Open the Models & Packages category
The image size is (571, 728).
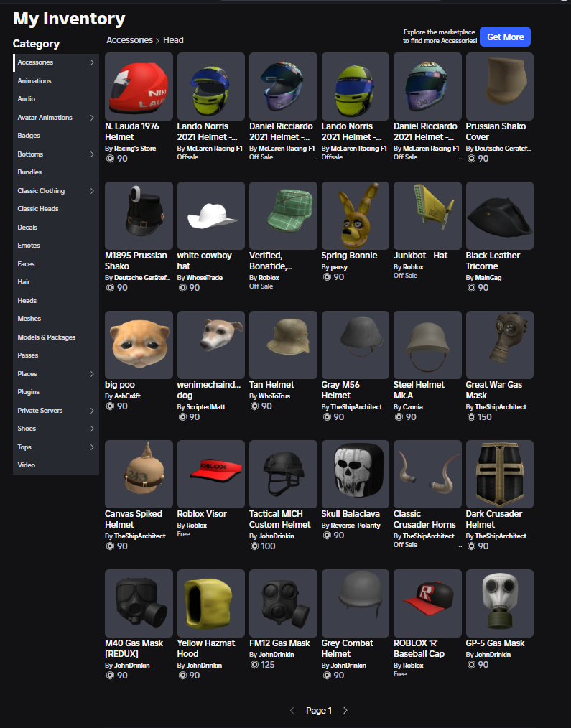47,337
